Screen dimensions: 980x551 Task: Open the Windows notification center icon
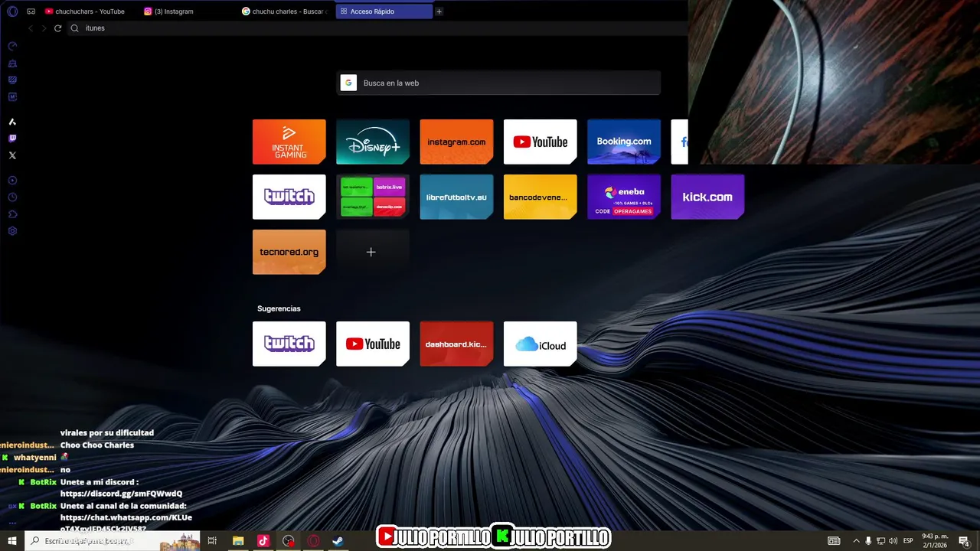[964, 541]
